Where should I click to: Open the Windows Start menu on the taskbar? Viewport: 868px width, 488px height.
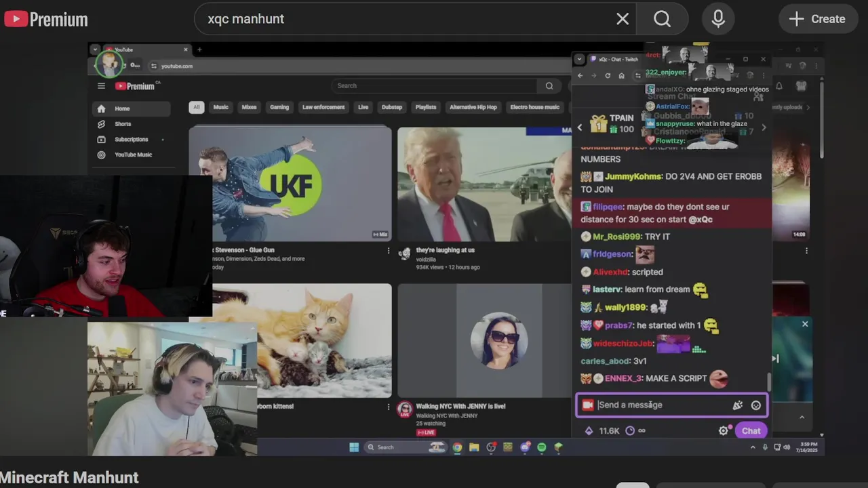[354, 447]
